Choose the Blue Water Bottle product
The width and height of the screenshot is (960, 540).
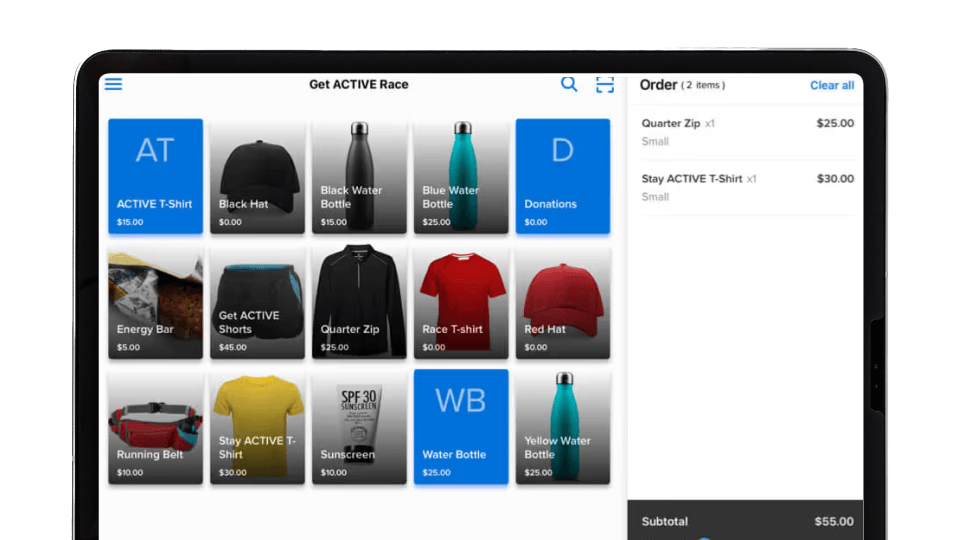461,176
